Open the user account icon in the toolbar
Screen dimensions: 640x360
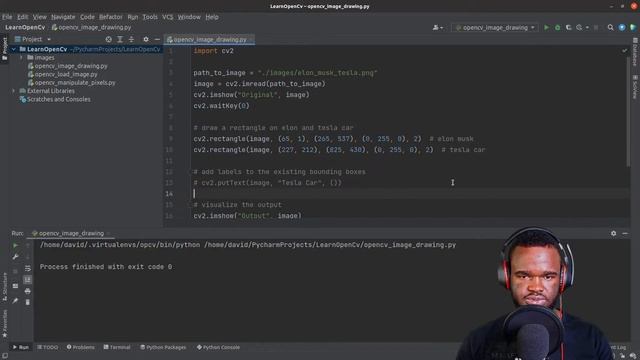coord(438,27)
